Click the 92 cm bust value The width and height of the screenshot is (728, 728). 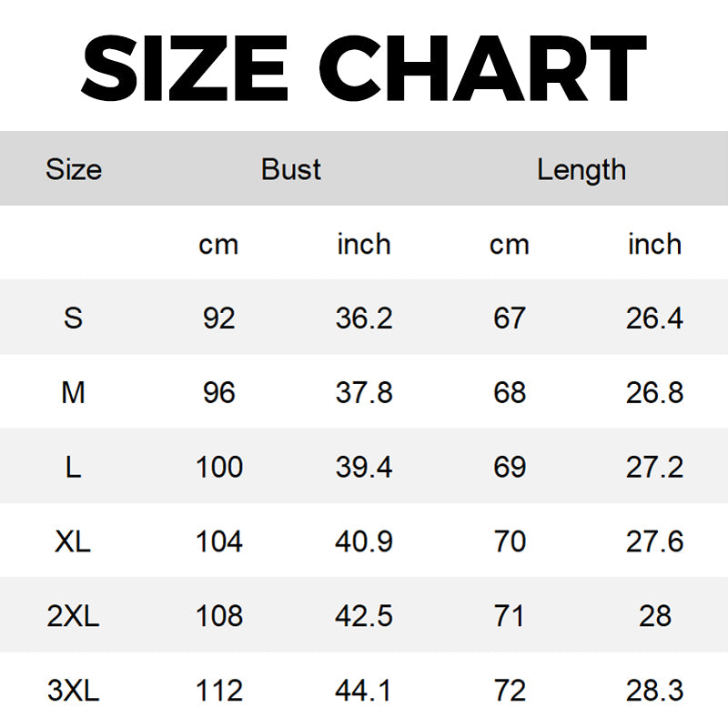[218, 318]
